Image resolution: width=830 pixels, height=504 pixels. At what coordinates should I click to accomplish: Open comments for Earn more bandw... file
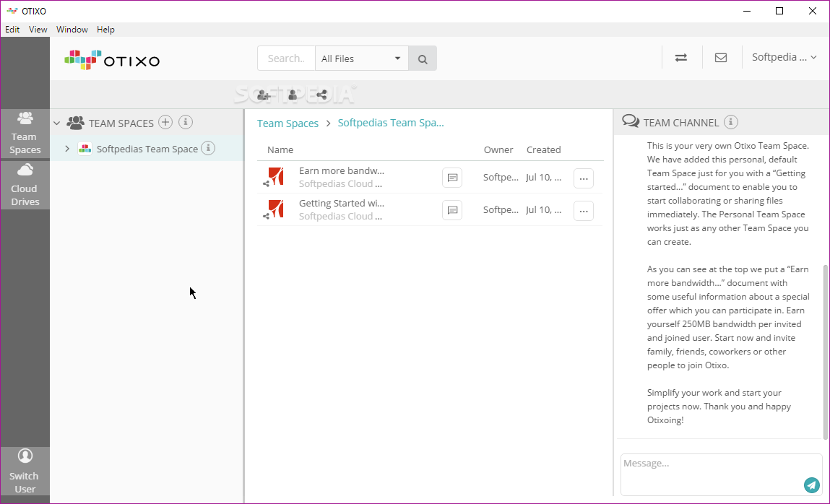(452, 178)
